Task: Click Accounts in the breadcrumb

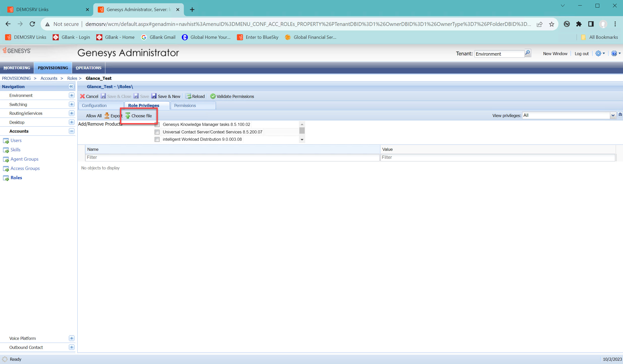Action: (49, 78)
